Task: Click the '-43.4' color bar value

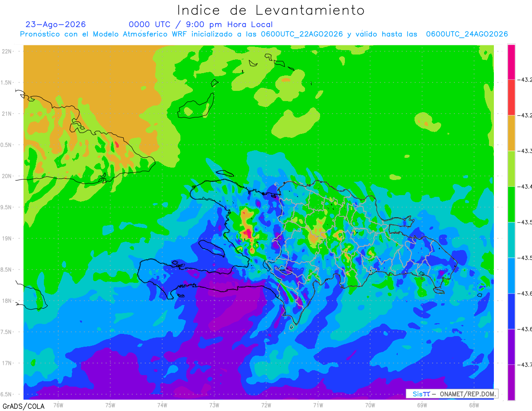Action: pos(525,187)
